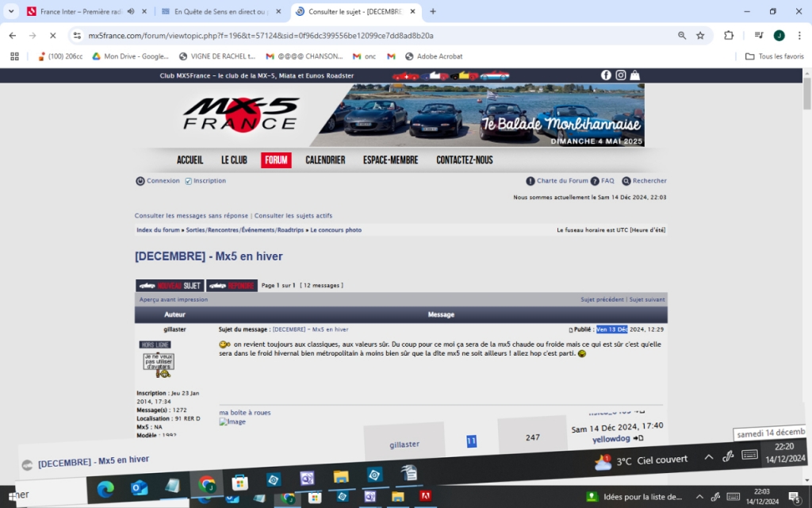Image resolution: width=812 pixels, height=508 pixels.
Task: Open the club's Facebook page icon
Action: point(606,75)
